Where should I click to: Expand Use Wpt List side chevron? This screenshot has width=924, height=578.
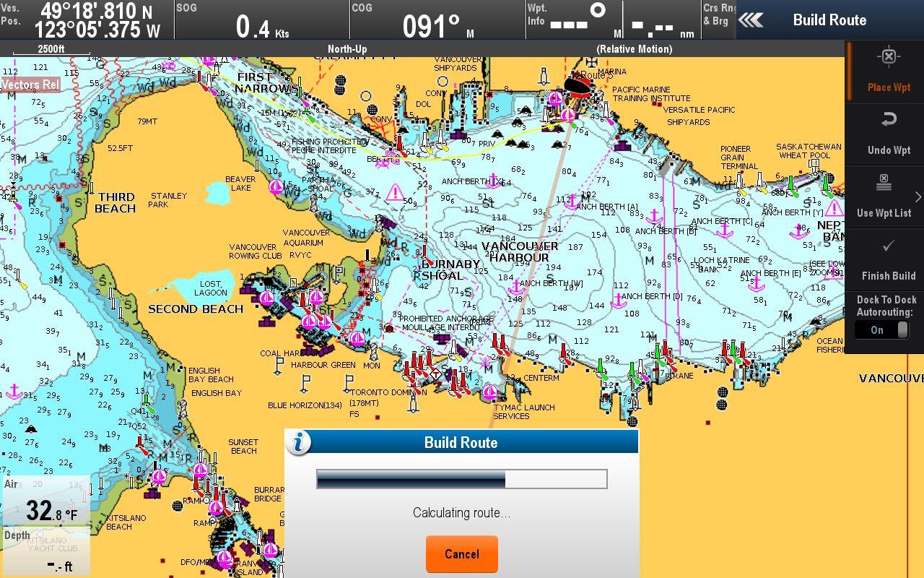(x=918, y=197)
